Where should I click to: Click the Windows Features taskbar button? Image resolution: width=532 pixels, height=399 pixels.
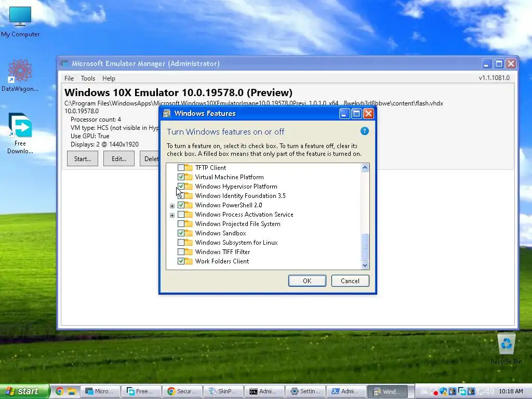click(x=387, y=391)
